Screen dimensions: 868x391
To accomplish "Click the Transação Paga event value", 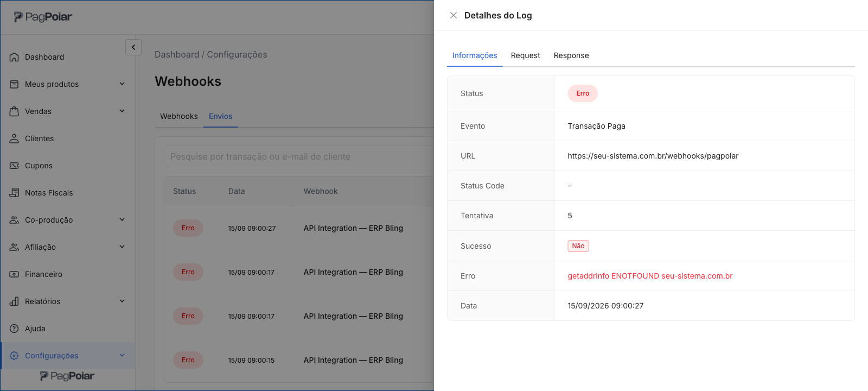I will (x=597, y=126).
